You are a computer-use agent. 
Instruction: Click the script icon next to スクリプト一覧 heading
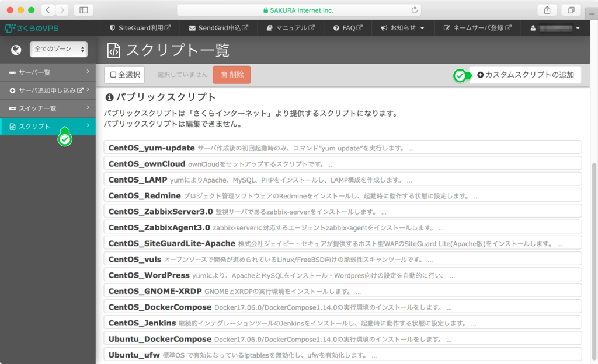113,50
